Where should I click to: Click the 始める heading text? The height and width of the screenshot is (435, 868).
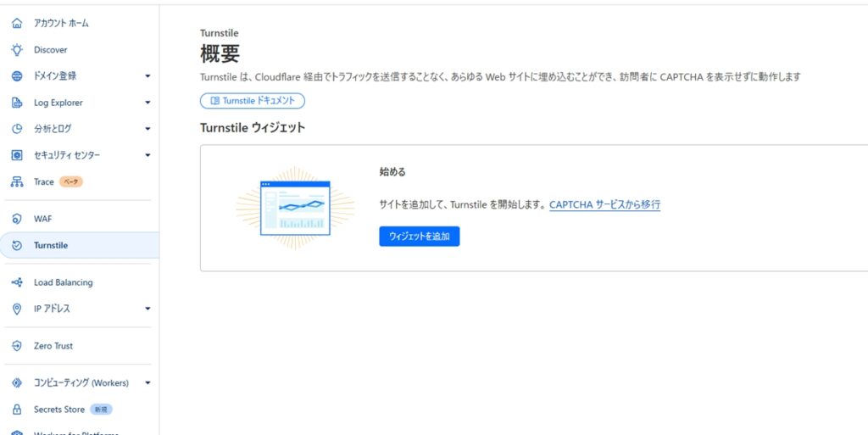point(392,172)
